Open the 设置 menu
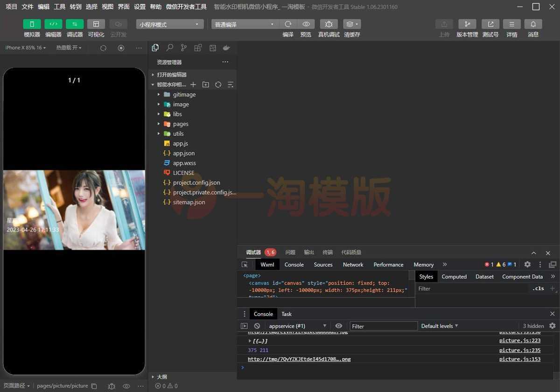 140,7
